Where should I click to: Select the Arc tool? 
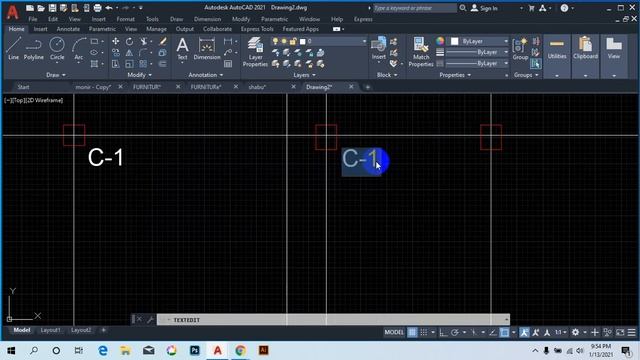pyautogui.click(x=79, y=49)
